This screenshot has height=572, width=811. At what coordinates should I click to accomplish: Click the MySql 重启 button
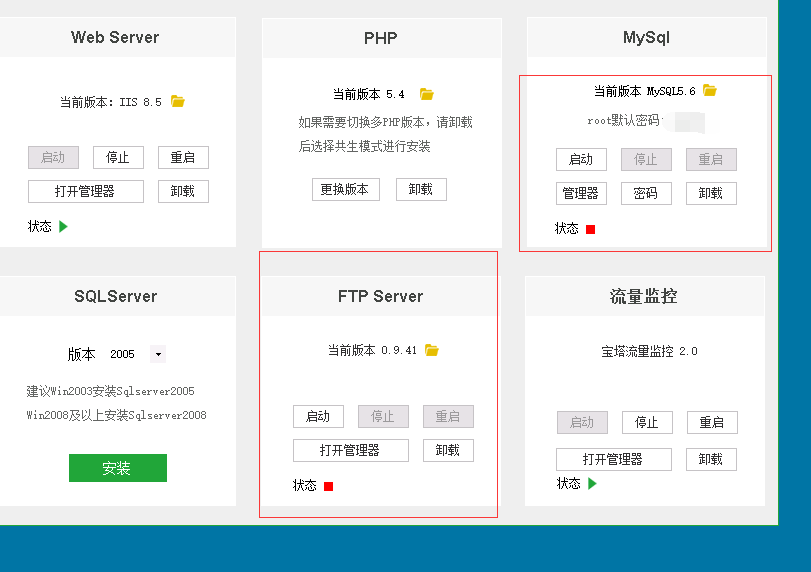click(x=711, y=159)
